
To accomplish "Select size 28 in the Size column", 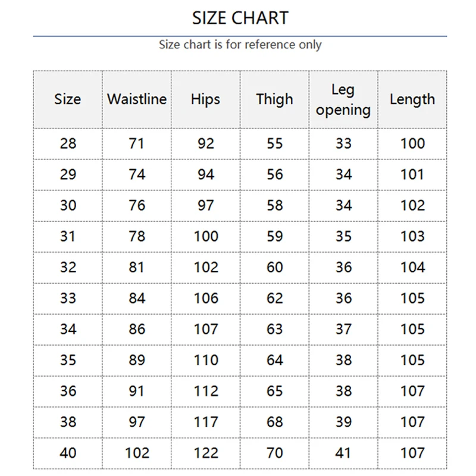I will (68, 143).
